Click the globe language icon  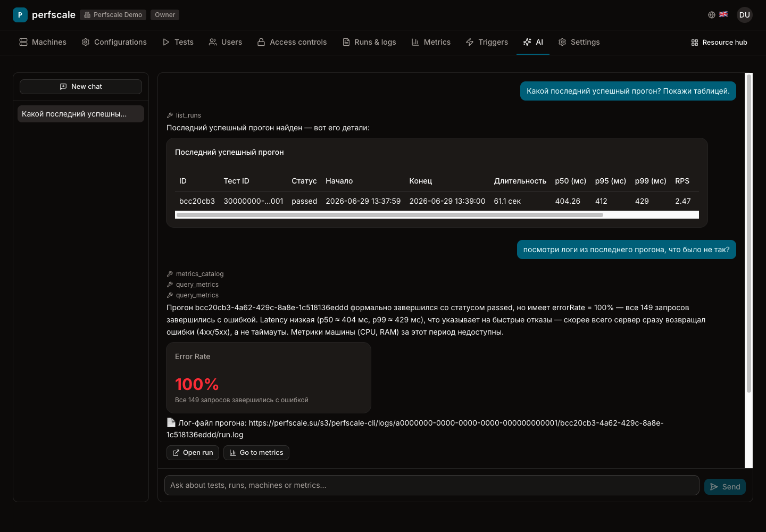712,15
